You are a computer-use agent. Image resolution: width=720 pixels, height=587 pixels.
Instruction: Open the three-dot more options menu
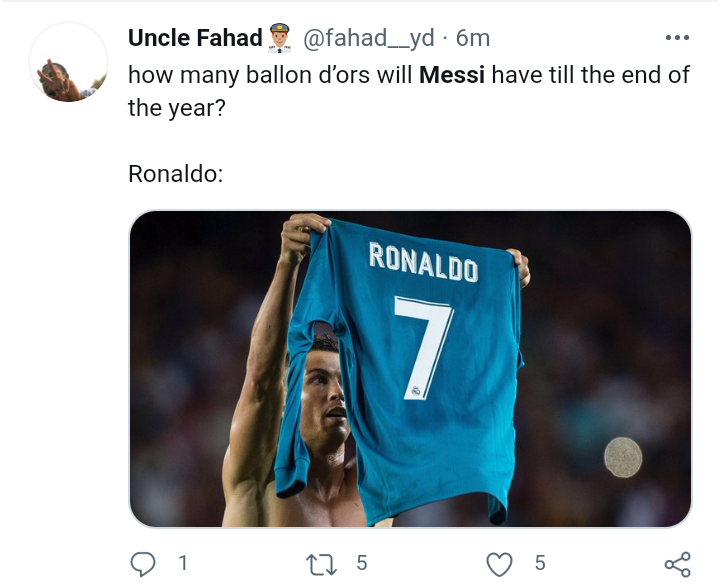677,38
